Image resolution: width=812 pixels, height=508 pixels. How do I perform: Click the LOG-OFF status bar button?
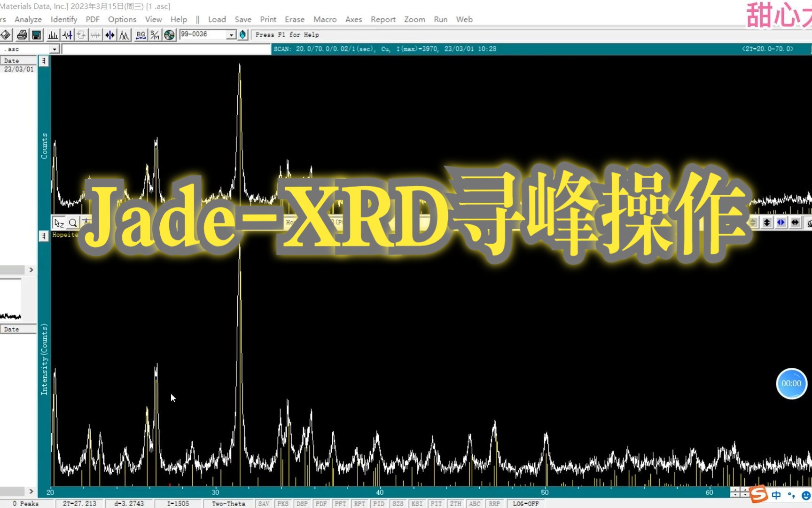point(526,504)
